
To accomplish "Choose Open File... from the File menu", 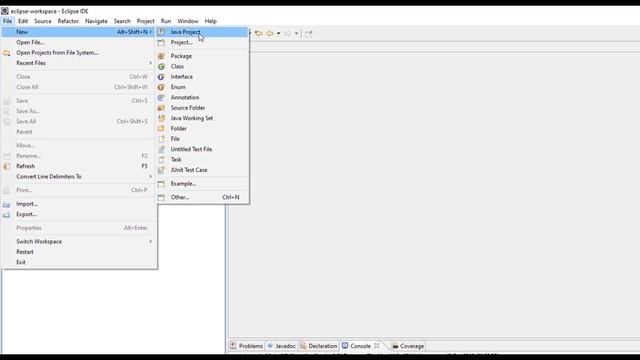I will [x=79, y=42].
